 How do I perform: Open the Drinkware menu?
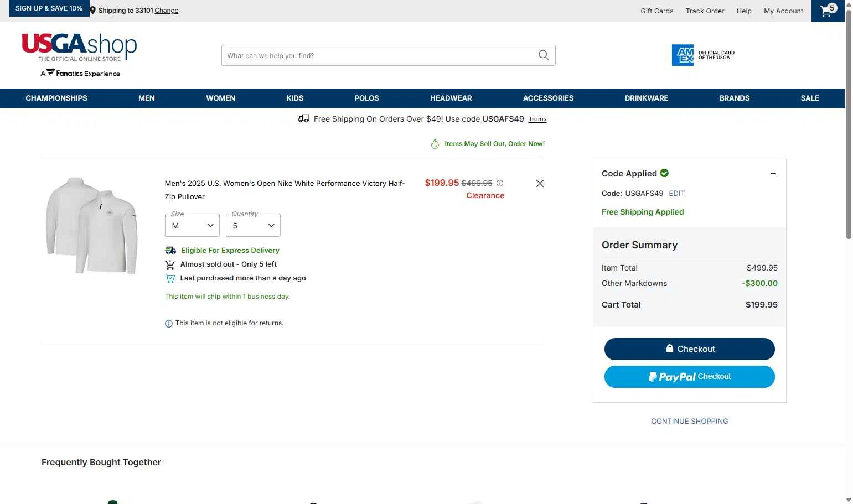point(647,98)
